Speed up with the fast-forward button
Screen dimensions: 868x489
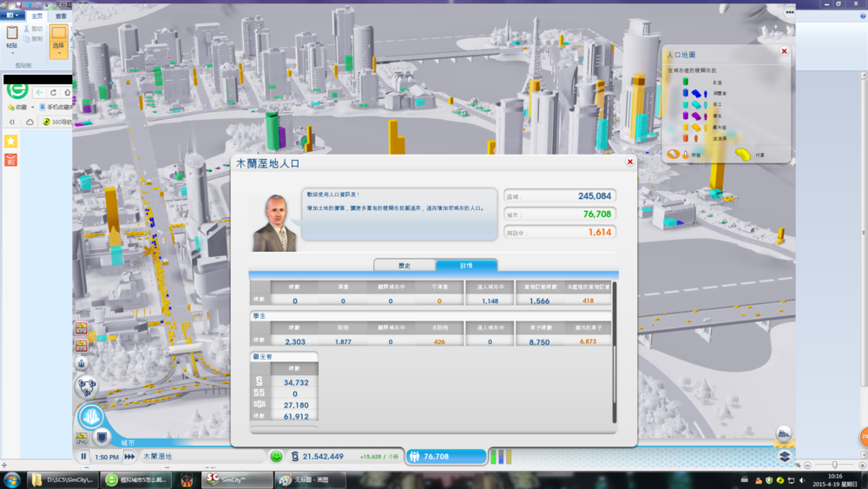pyautogui.click(x=129, y=457)
